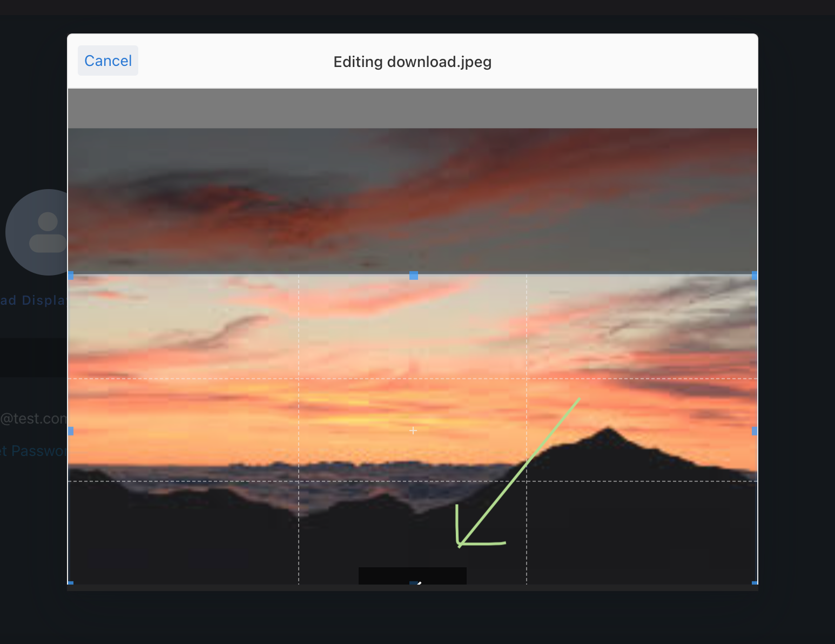The image size is (835, 644).
Task: Click the @test.com email text behind the dialog
Action: click(33, 419)
